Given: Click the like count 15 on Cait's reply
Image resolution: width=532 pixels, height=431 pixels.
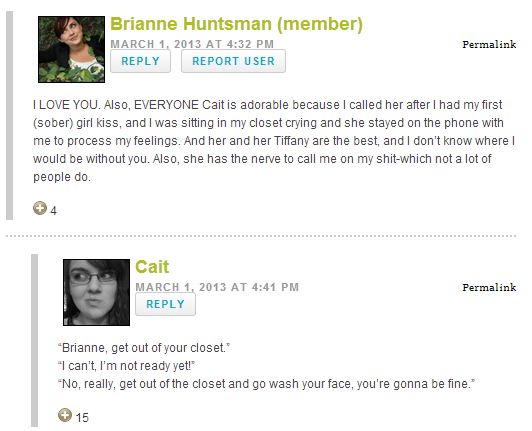Looking at the screenshot, I should pyautogui.click(x=82, y=417).
